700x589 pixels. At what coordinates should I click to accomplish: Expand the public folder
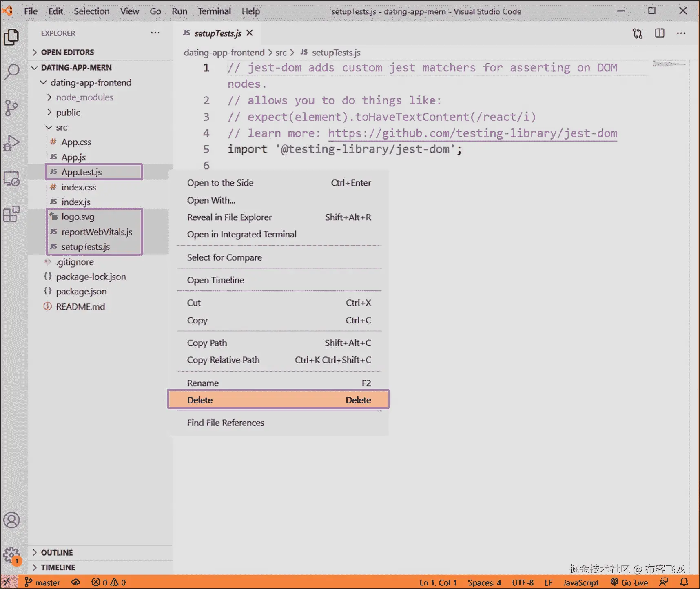pos(101,112)
